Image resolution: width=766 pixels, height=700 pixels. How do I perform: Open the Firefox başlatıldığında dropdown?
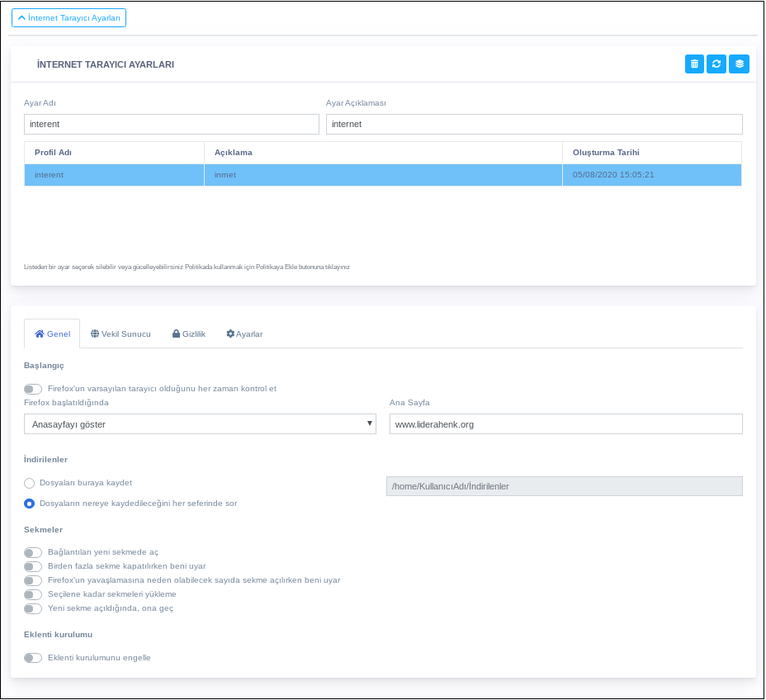pyautogui.click(x=200, y=424)
